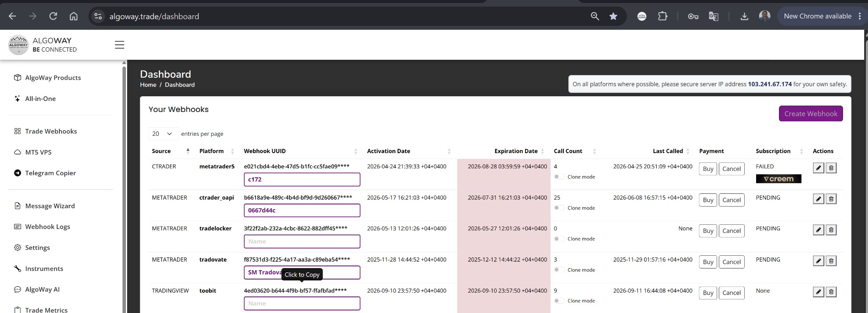Image resolution: width=868 pixels, height=313 pixels.
Task: Go to browser home page
Action: 74,16
